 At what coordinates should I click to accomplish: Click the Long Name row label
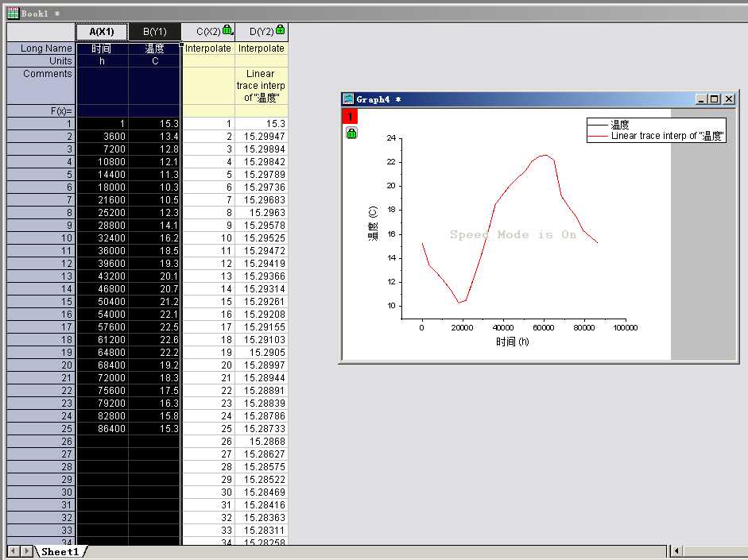click(x=41, y=48)
